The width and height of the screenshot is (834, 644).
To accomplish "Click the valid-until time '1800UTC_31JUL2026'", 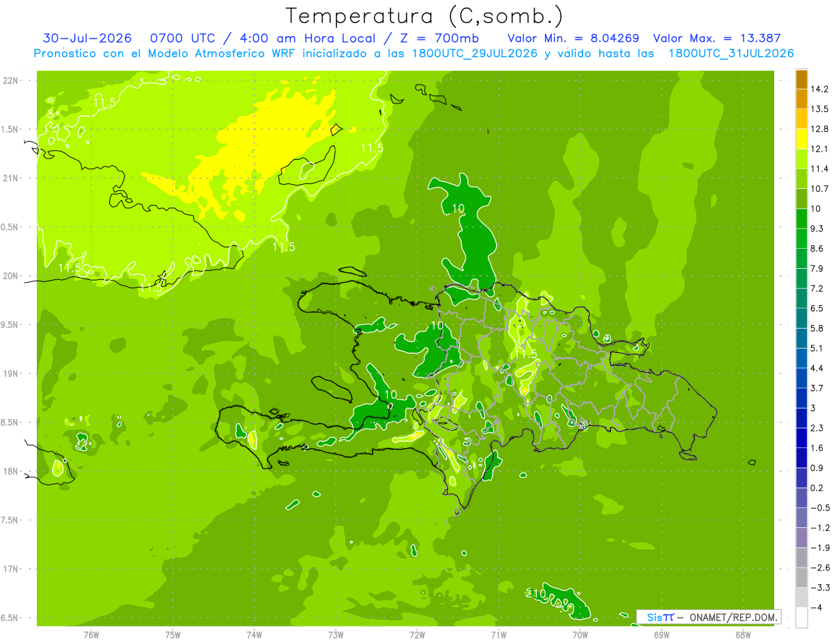I will click(730, 53).
